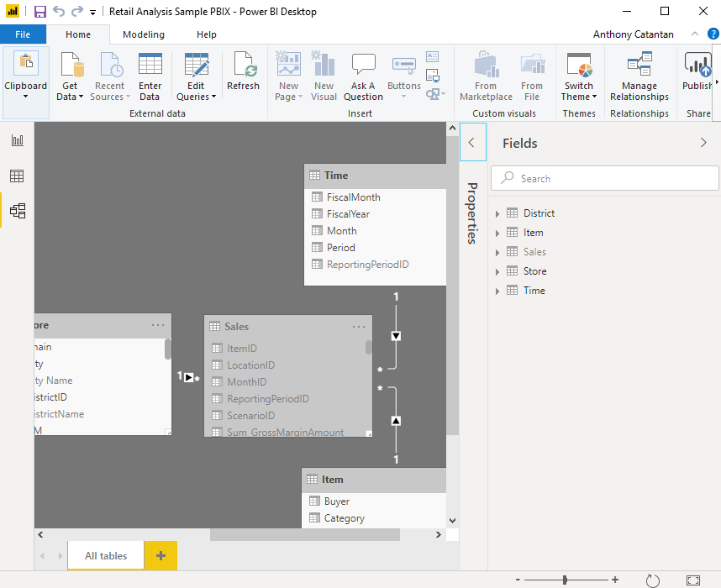Click the Save icon in title bar
Screen dimensions: 721x588
[x=40, y=12]
